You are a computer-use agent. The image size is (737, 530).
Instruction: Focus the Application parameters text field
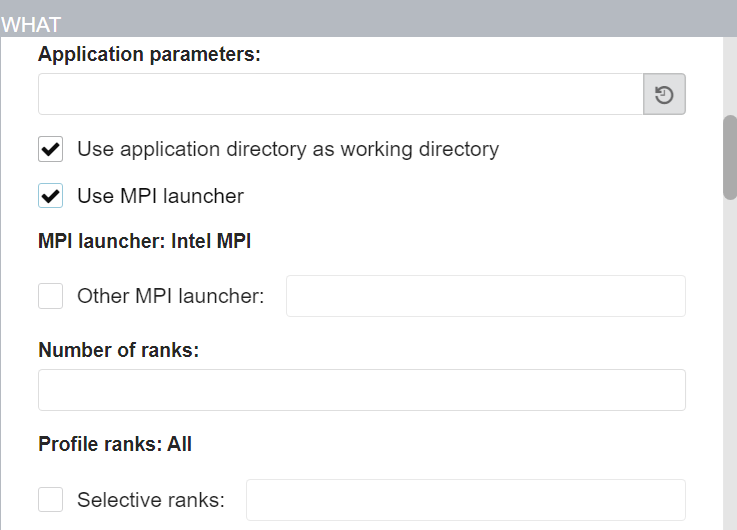340,95
